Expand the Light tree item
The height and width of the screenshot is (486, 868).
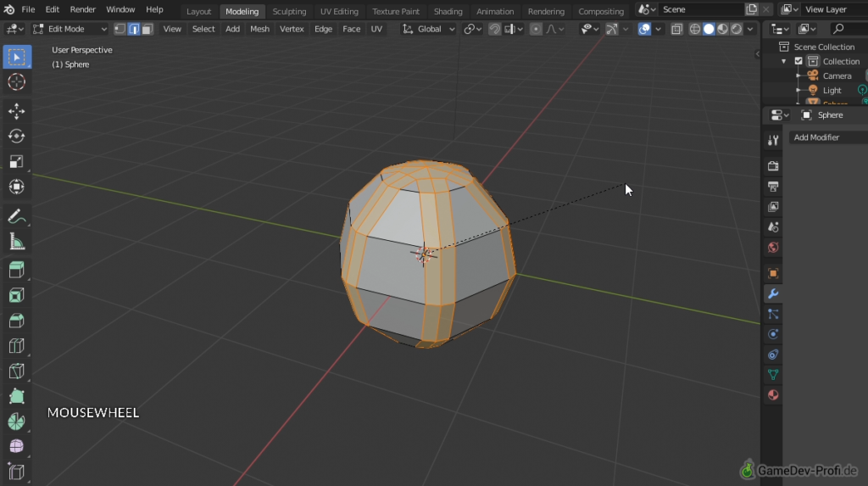(x=798, y=90)
